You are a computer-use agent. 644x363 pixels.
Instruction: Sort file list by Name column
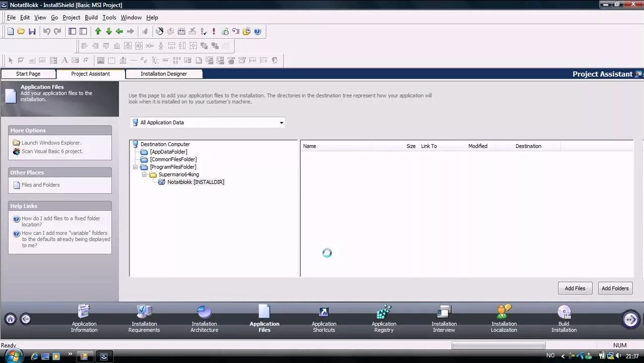[x=336, y=146]
